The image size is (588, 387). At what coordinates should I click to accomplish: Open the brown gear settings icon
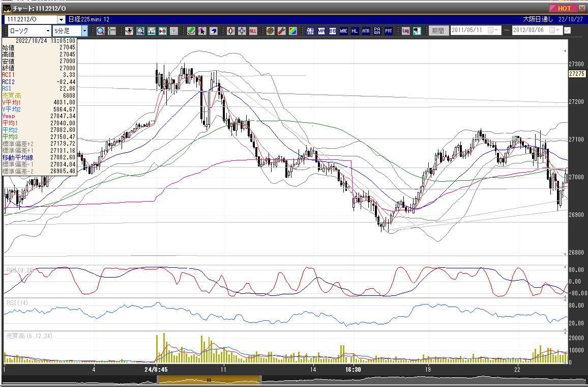point(271,31)
